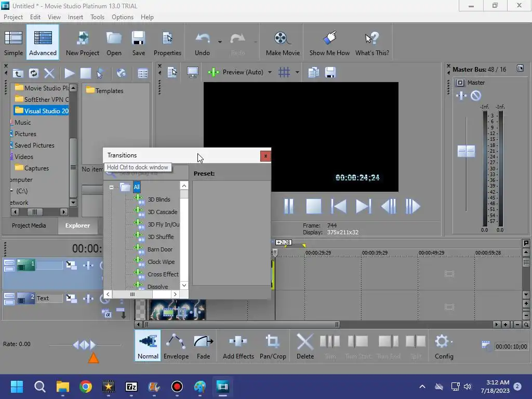Open Edit menu
The width and height of the screenshot is (532, 399).
coord(35,17)
